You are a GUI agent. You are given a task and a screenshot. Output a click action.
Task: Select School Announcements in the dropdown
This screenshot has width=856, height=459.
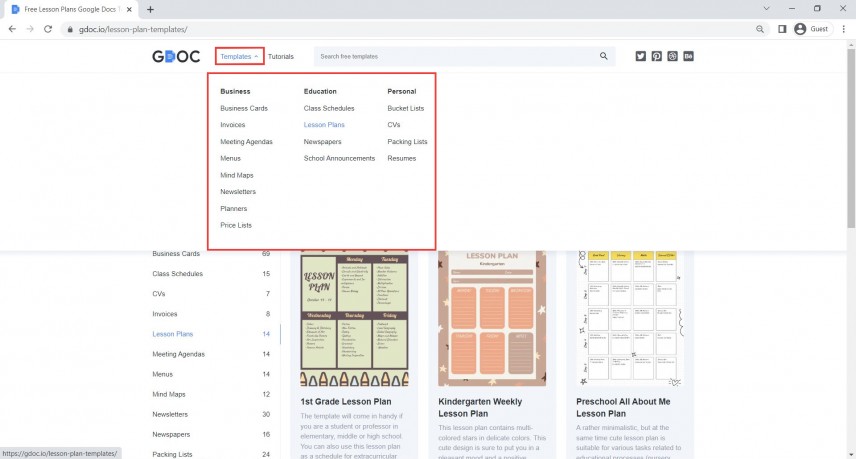click(x=340, y=158)
